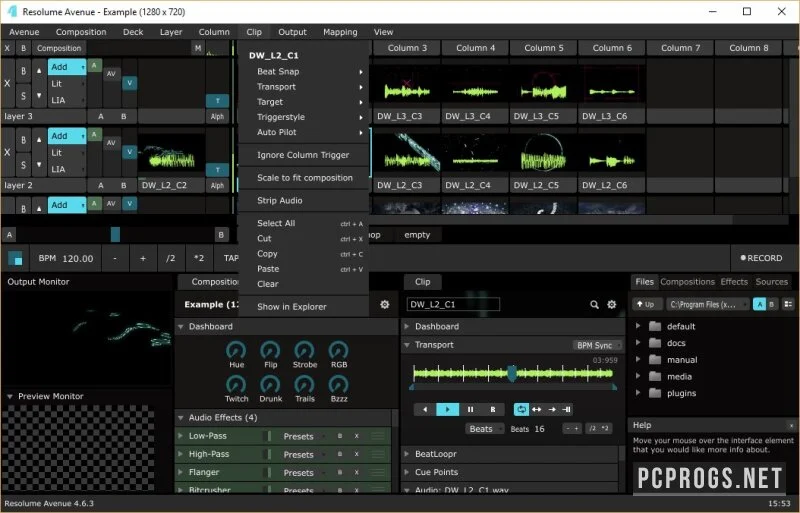Click the small bypass icon on Low-Pass row
Viewport: 800px width, 513px height.
340,436
